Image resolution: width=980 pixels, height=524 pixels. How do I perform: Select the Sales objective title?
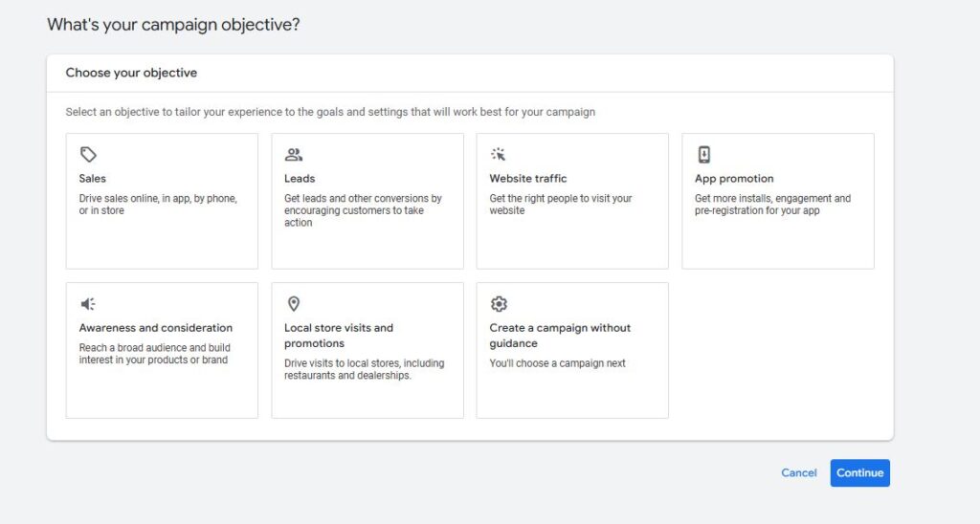point(93,179)
